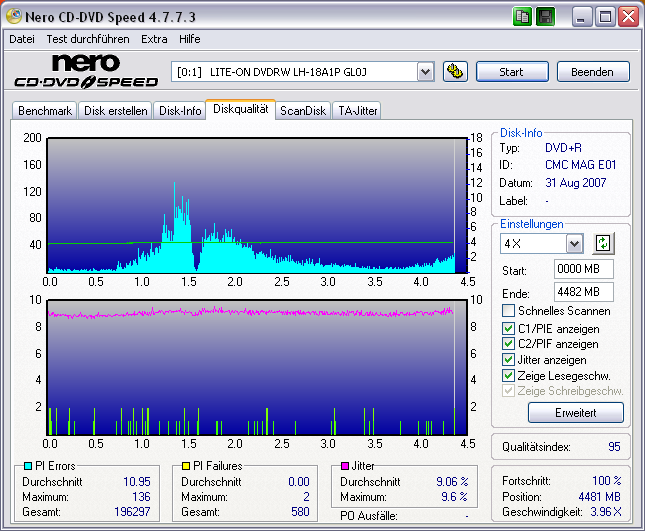The image size is (645, 531).
Task: Click the Start button
Action: tap(512, 72)
